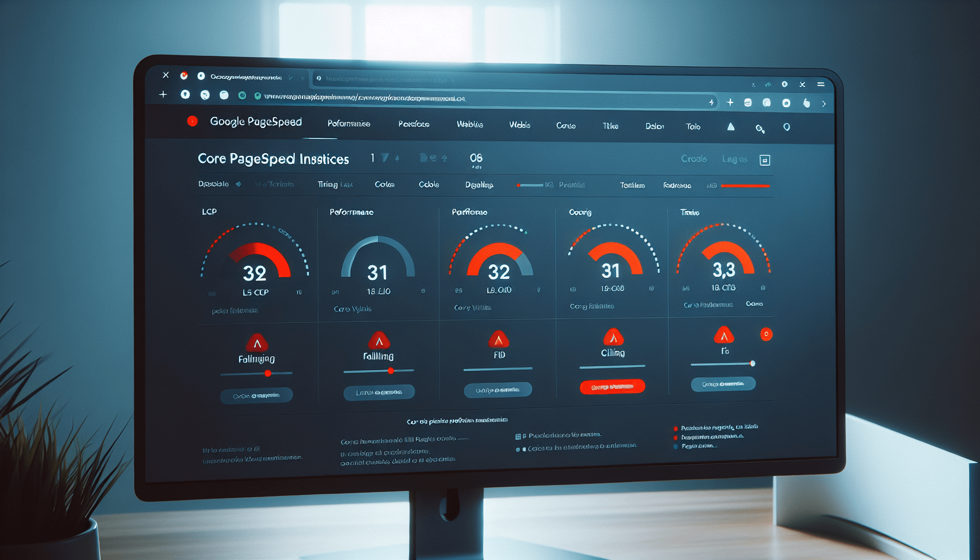
Task: Click the red warning icon above 'Fallling'
Action: coord(379,341)
